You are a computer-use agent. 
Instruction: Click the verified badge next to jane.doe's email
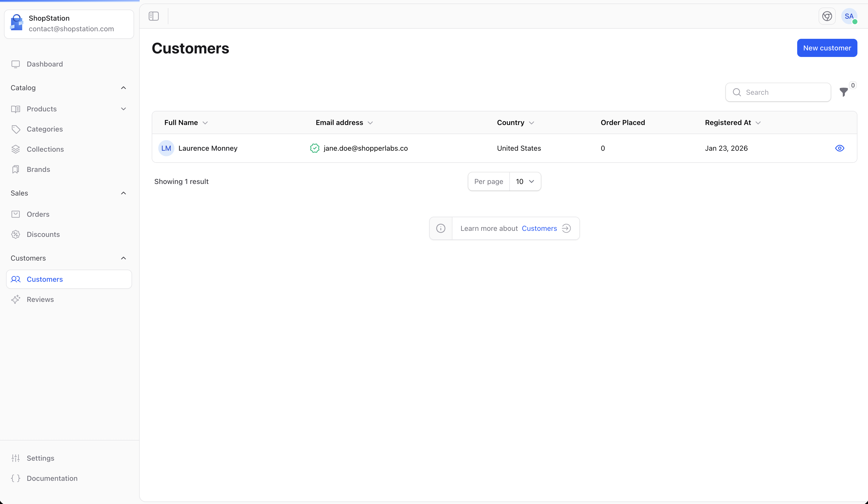[315, 148]
